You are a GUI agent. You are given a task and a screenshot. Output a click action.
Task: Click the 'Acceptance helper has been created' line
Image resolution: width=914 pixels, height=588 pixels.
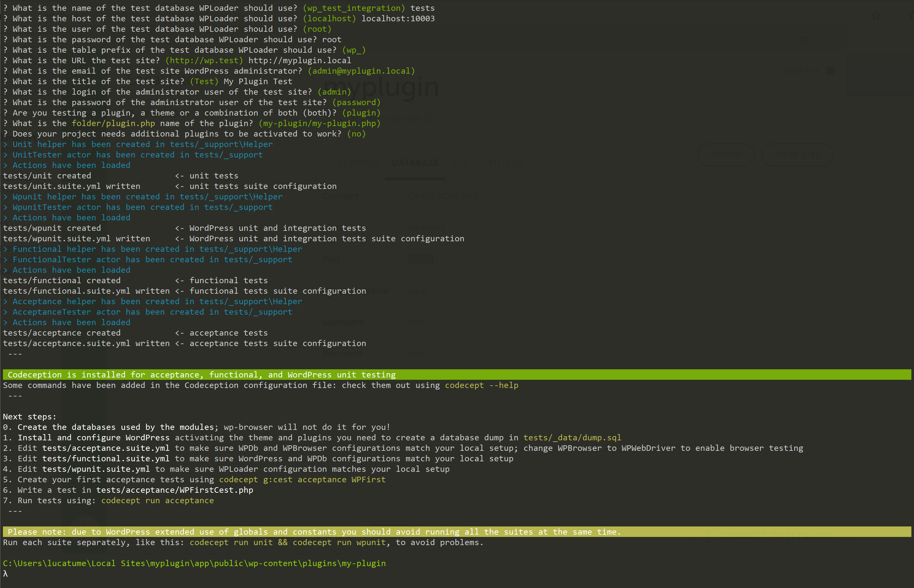pyautogui.click(x=153, y=302)
